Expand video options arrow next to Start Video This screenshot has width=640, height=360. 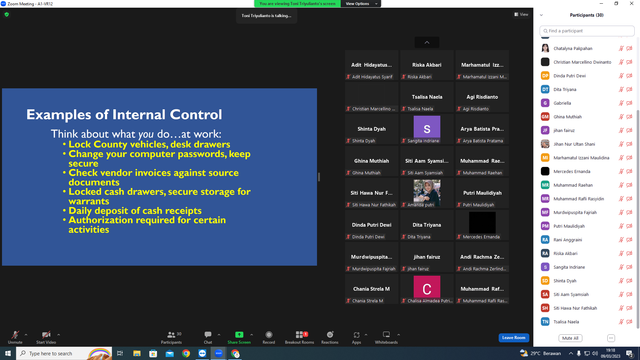(58, 335)
